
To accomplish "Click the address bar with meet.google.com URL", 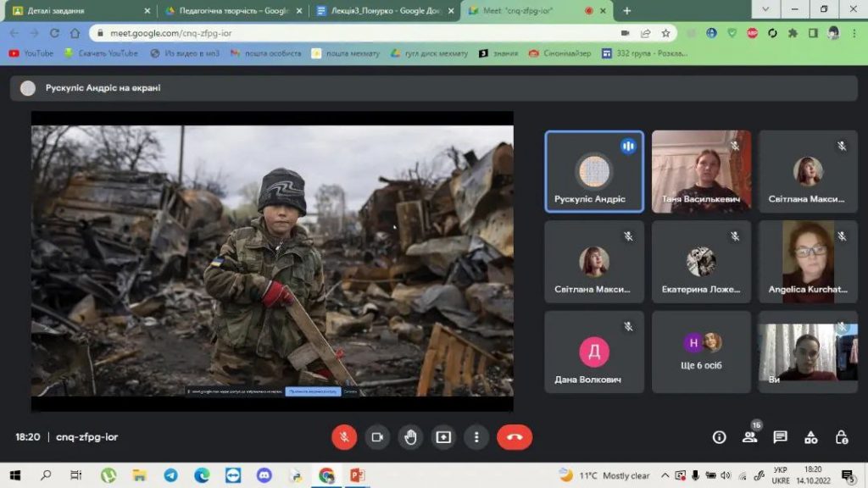I will (356, 33).
